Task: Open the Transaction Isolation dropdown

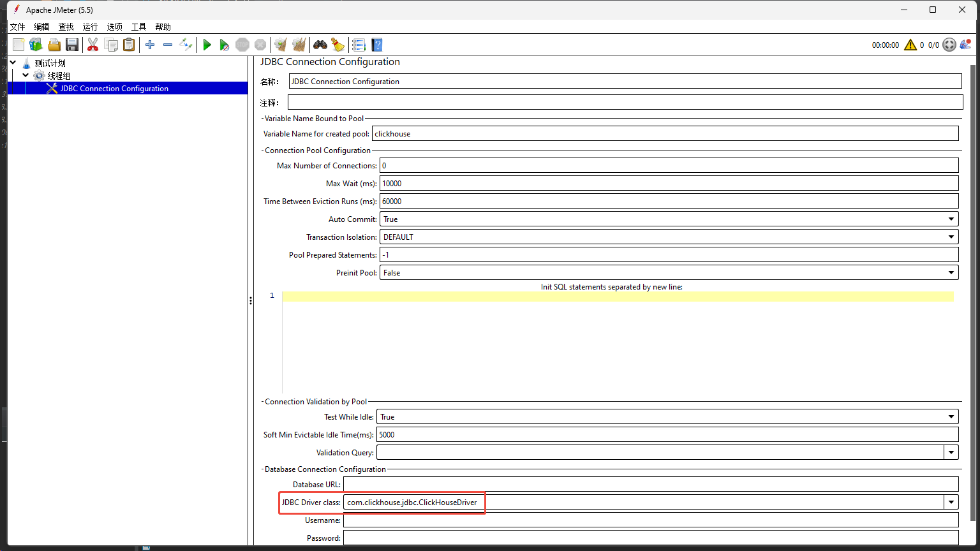Action: point(669,237)
